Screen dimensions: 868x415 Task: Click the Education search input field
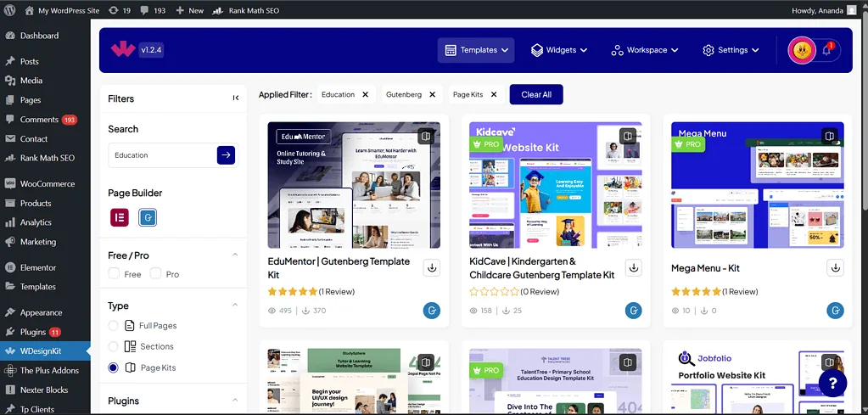click(161, 155)
